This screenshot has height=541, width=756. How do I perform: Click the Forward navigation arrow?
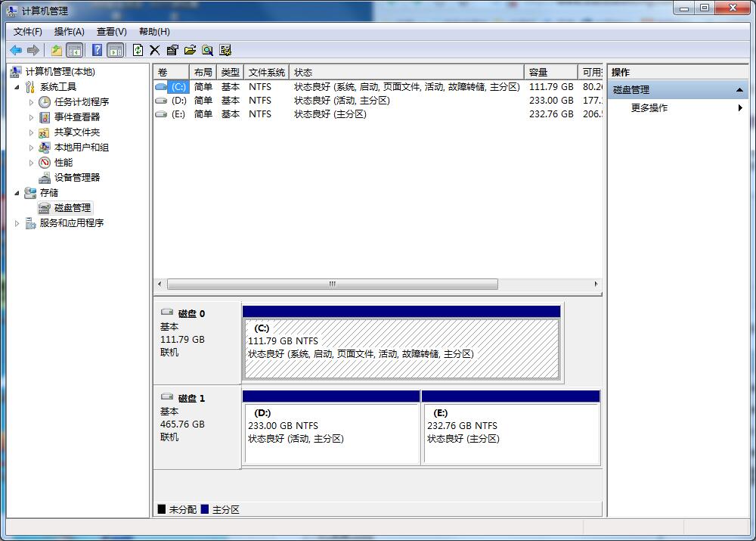pyautogui.click(x=33, y=50)
